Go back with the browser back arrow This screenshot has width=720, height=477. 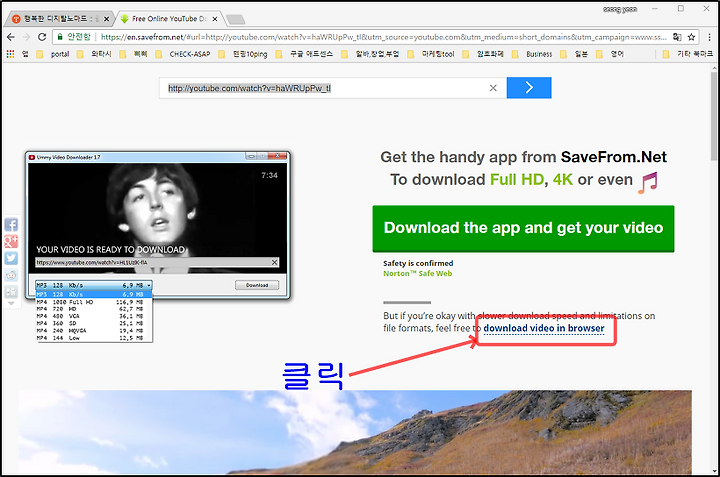(11, 37)
